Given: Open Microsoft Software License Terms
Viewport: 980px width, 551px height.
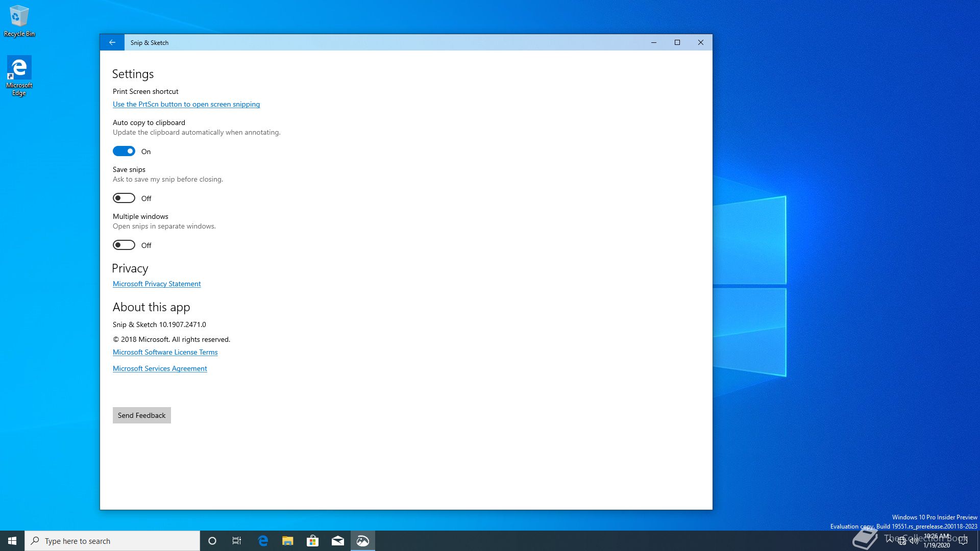Looking at the screenshot, I should coord(165,352).
